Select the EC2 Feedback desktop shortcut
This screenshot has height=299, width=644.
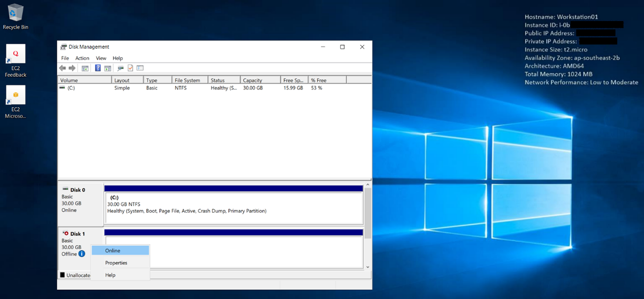[15, 61]
